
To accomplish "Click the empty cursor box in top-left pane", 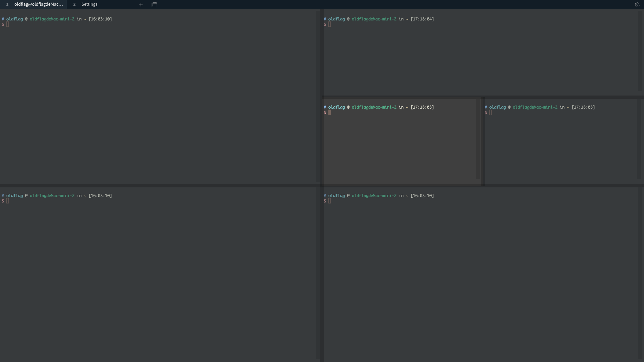I will [7, 24].
